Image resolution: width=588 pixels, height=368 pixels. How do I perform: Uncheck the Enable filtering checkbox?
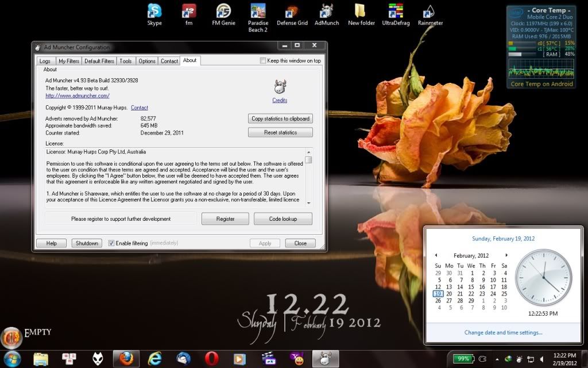tap(111, 243)
